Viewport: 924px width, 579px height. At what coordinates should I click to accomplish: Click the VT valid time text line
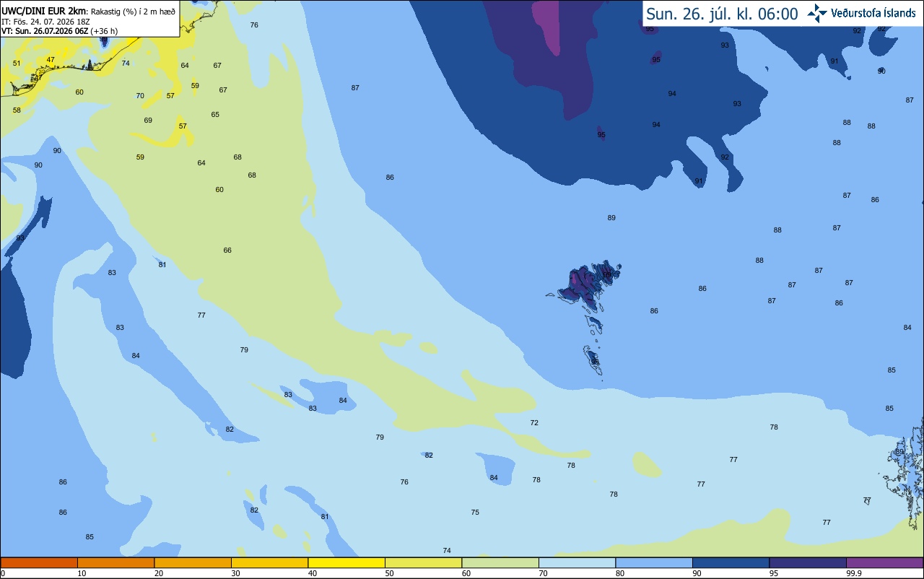59,31
